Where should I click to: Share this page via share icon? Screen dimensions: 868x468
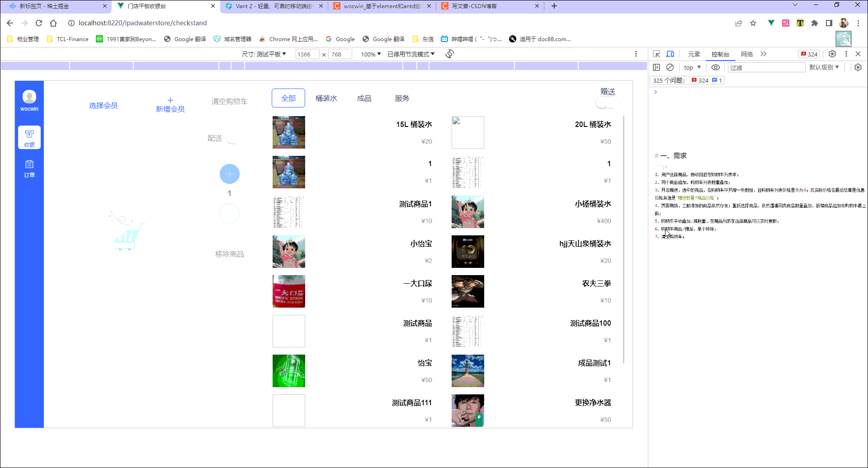(x=739, y=23)
